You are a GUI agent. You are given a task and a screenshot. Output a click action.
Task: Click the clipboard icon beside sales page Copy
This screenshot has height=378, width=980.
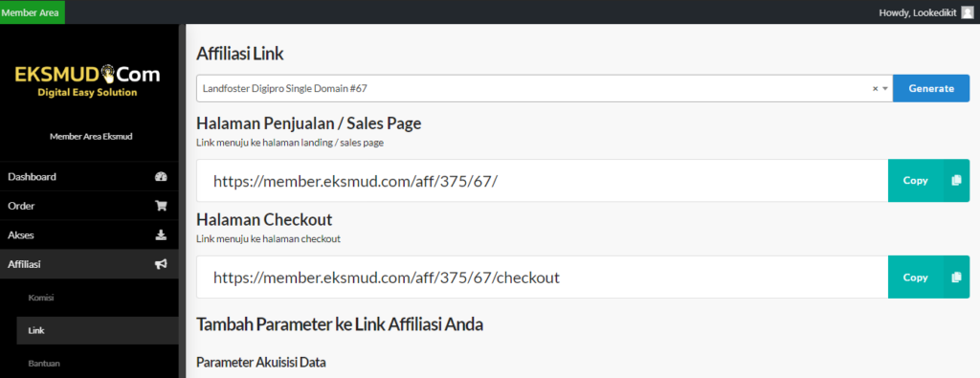pyautogui.click(x=956, y=181)
